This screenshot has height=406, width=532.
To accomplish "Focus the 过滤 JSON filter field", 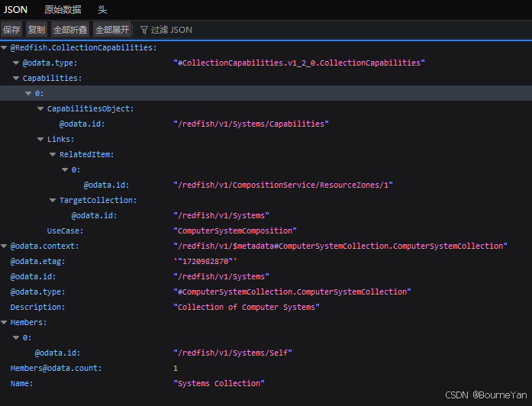I will pos(333,30).
